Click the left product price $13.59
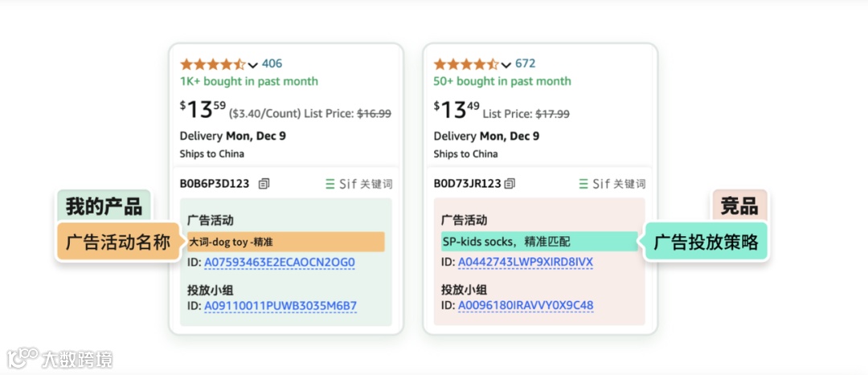The image size is (868, 375). pyautogui.click(x=203, y=109)
